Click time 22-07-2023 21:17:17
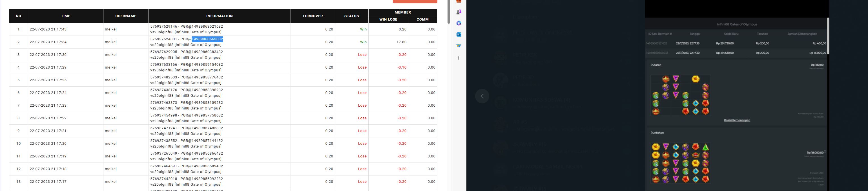This screenshot has width=868, height=191. (x=48, y=182)
